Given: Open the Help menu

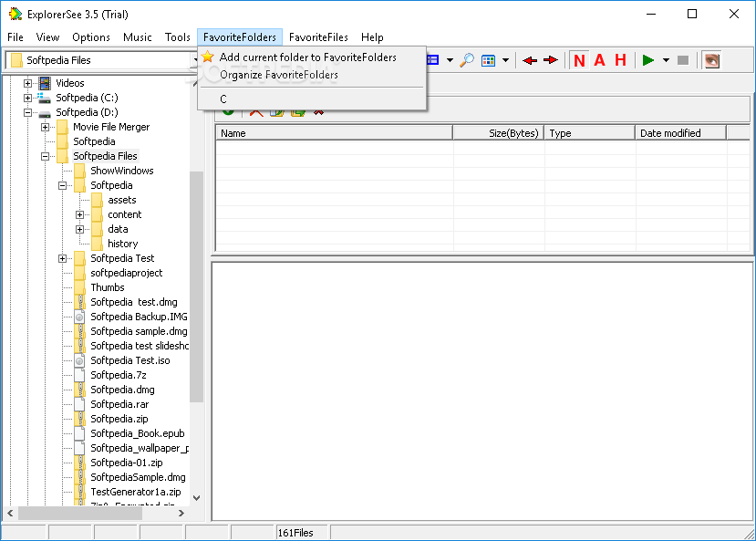Looking at the screenshot, I should click(372, 37).
